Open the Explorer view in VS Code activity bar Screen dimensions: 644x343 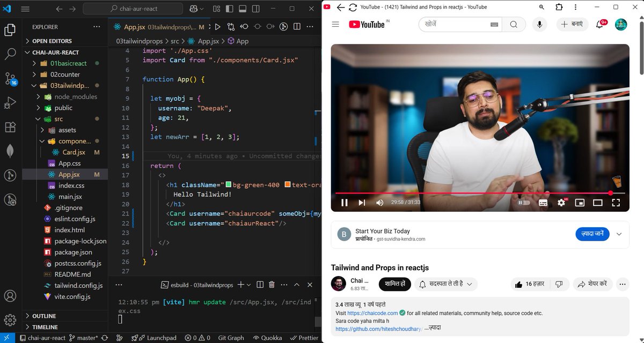[x=10, y=30]
